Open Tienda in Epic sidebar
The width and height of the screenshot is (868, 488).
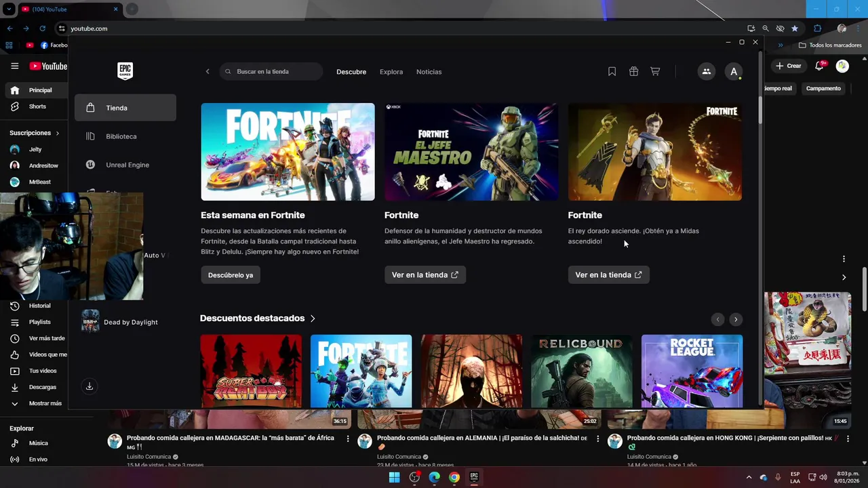tap(125, 108)
